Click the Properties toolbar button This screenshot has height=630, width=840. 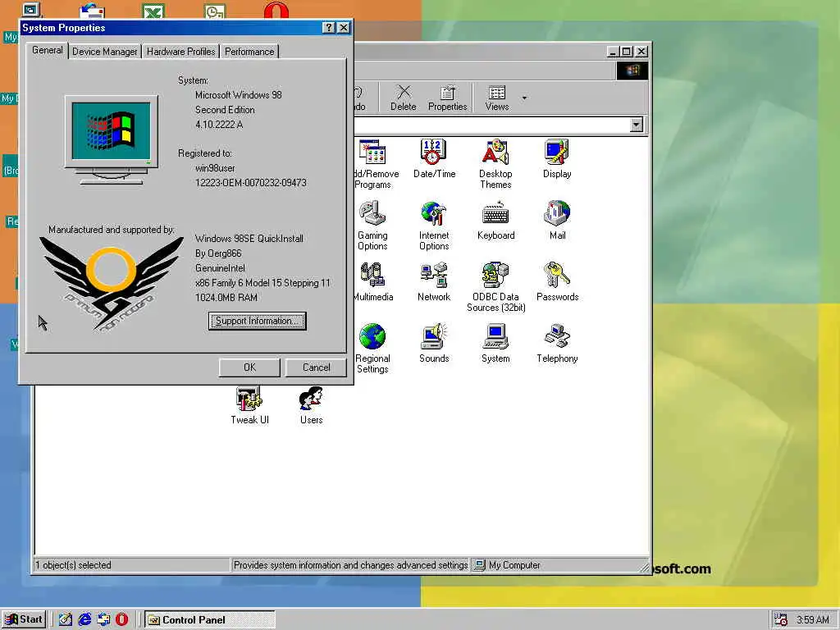(x=447, y=98)
